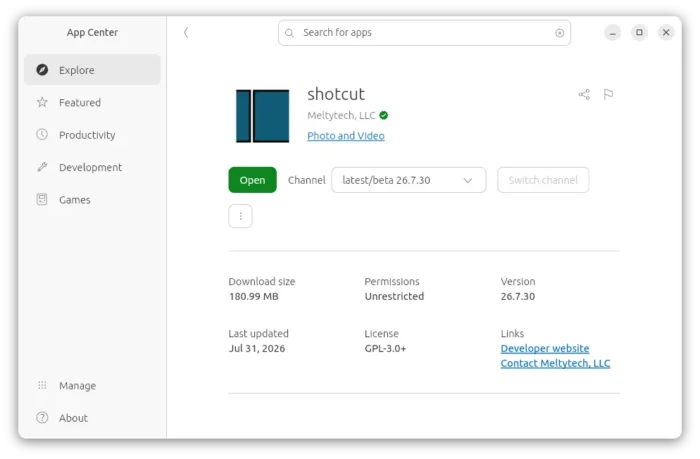
Task: Click the magnifier icon in search bar
Action: [x=289, y=33]
